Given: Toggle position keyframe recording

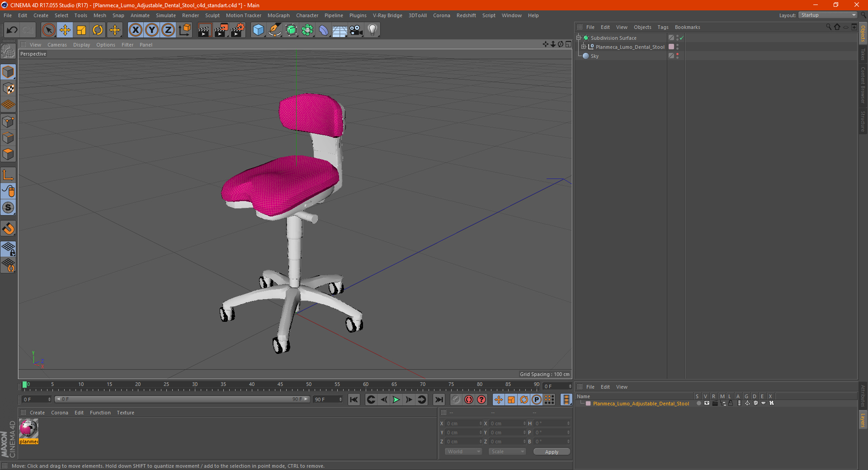Looking at the screenshot, I should click(499, 399).
